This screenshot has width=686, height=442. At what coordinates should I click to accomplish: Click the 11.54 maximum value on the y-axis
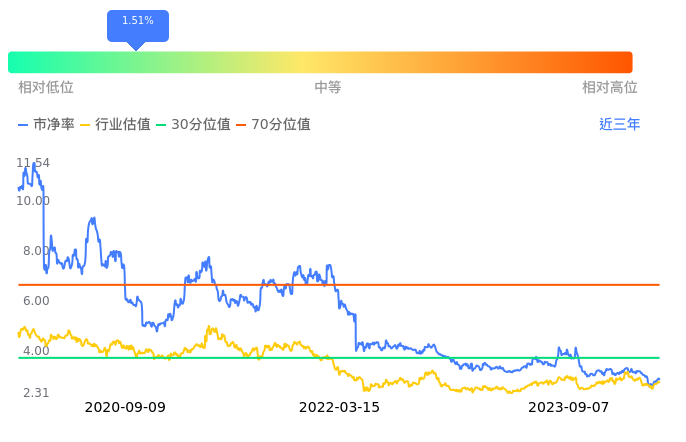point(34,163)
